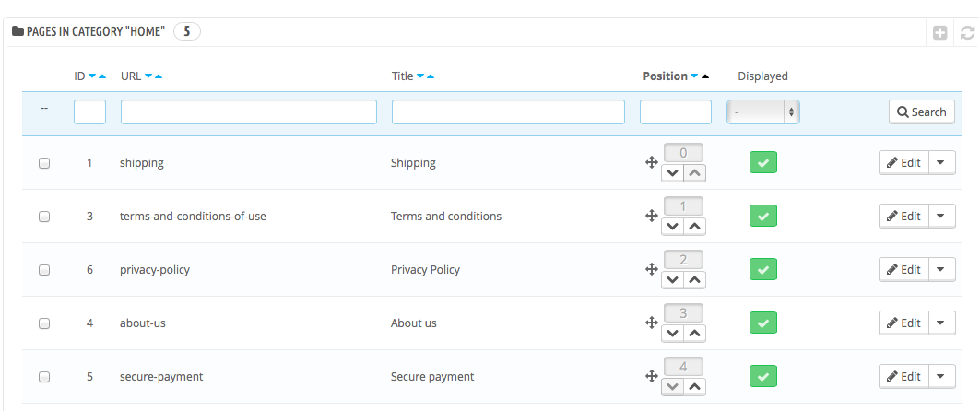980x411 pixels.
Task: Open the action dropdown arrow for the about-us row
Action: click(940, 323)
